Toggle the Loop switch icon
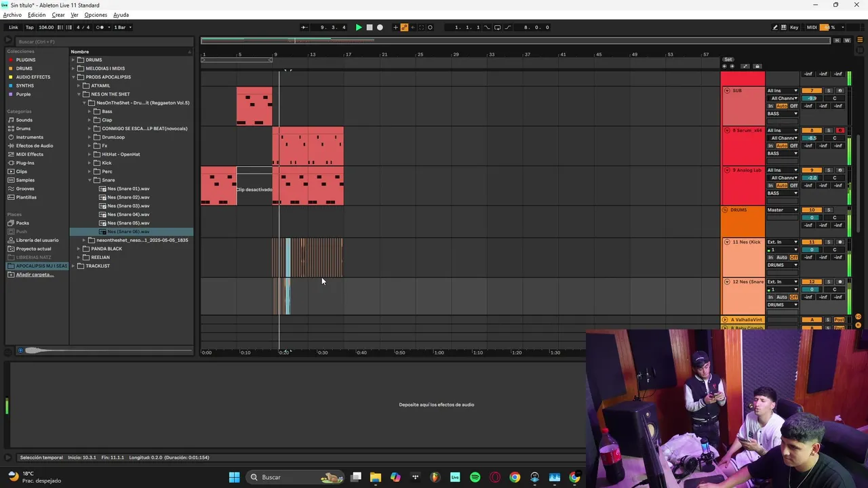This screenshot has height=488, width=868. click(x=497, y=27)
